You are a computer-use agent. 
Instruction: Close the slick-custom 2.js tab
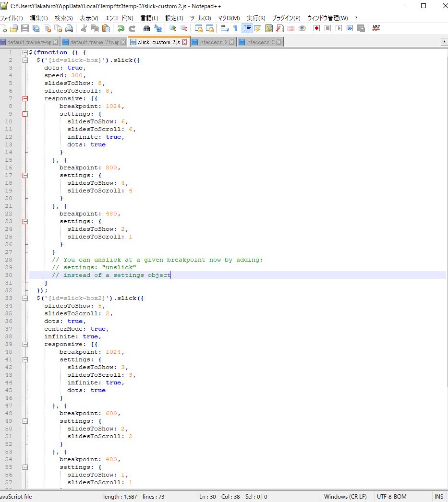tap(185, 42)
